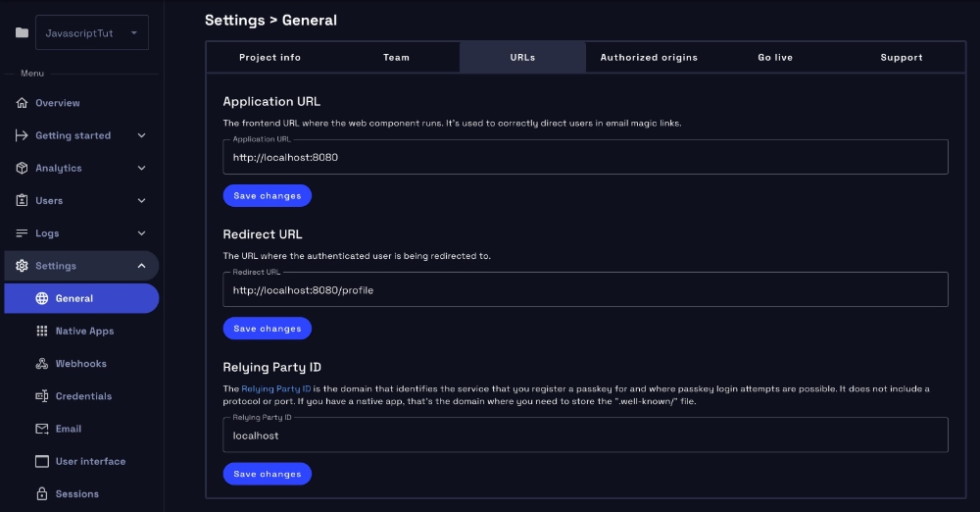This screenshot has height=512, width=980.
Task: Click the Email envelope icon
Action: pyautogui.click(x=41, y=429)
